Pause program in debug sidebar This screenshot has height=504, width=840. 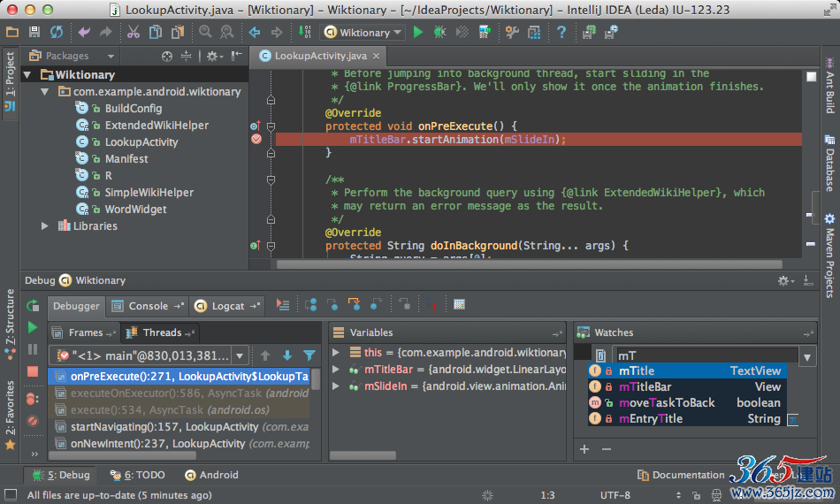[x=33, y=349]
